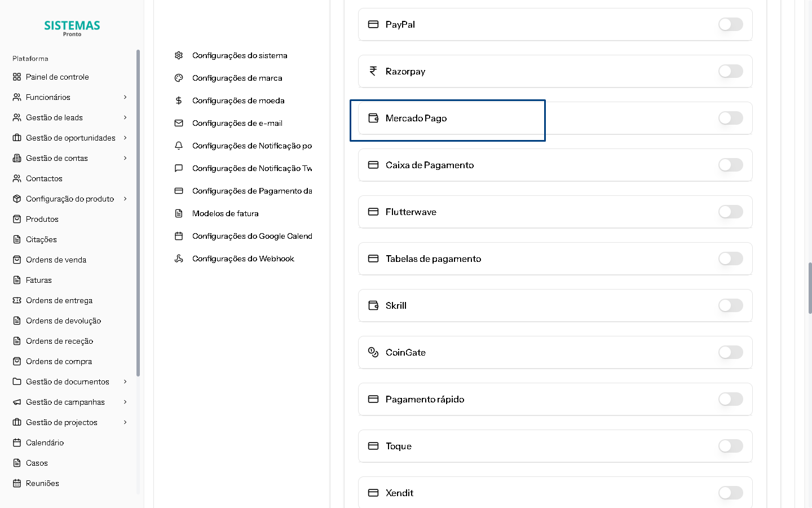Click the coins icon beside CoinGate
Viewport: 812px width, 508px height.
click(373, 352)
